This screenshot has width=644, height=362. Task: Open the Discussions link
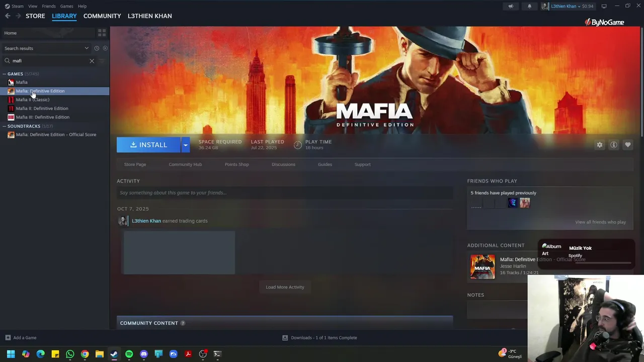[x=283, y=164]
